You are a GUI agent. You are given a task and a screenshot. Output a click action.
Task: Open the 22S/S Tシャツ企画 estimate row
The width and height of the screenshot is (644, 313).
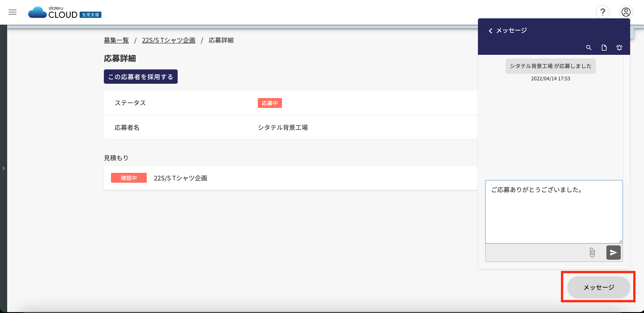pos(291,178)
